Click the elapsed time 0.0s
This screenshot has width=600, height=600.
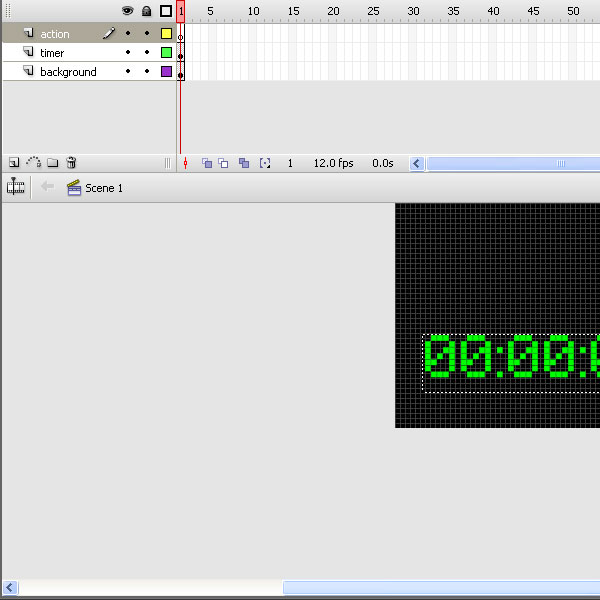pos(383,163)
